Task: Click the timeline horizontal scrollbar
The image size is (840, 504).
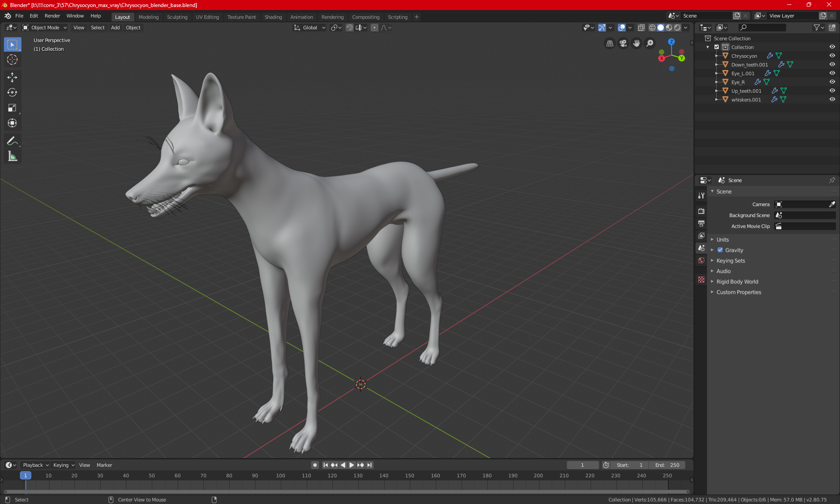Action: tap(346, 492)
